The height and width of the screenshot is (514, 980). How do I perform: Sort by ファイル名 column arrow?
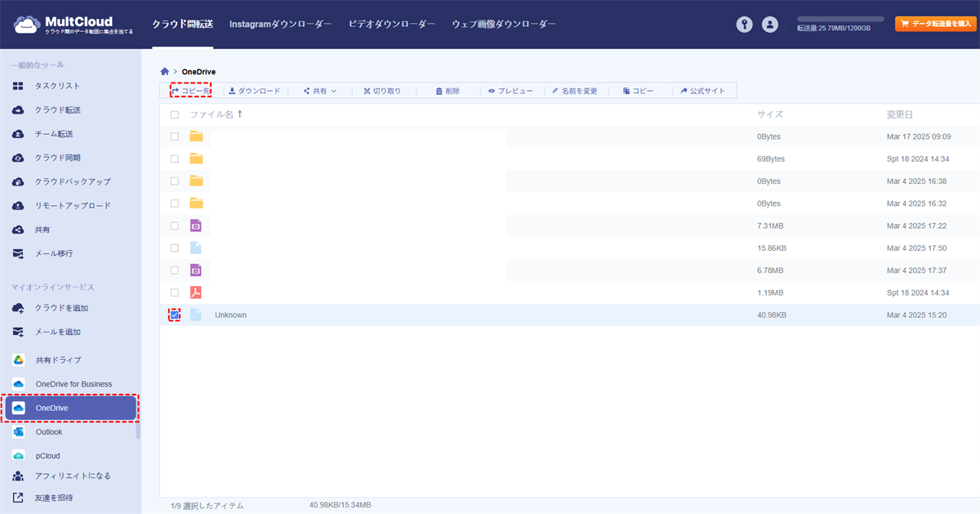click(239, 114)
